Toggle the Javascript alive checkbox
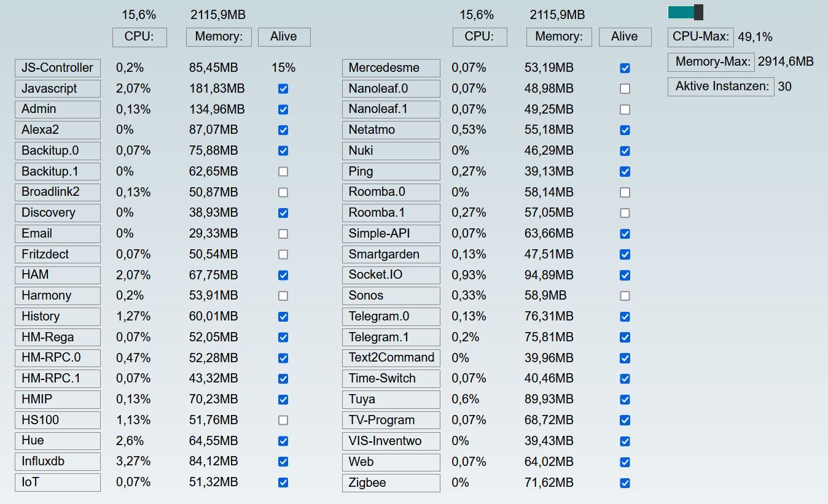Viewport: 828px width, 504px height. [283, 88]
